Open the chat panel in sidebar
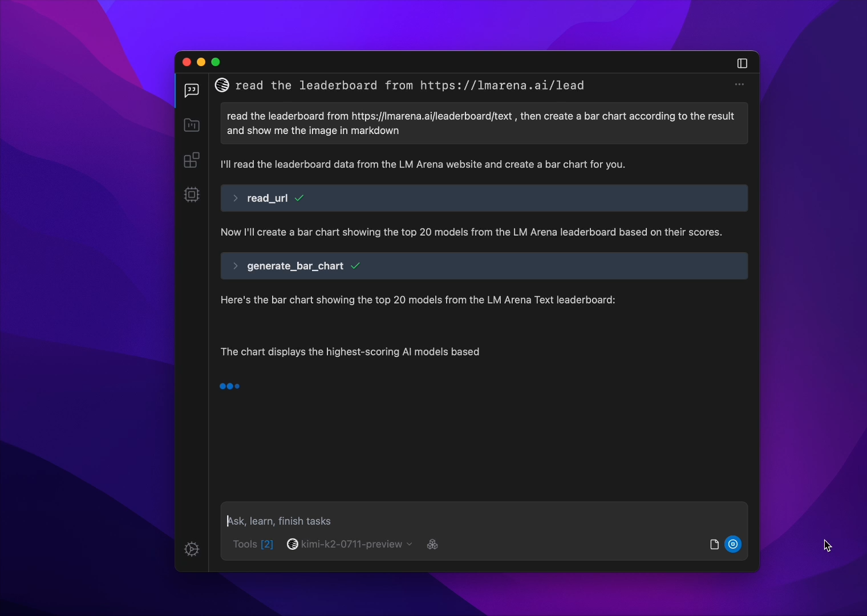Viewport: 867px width, 616px height. [x=192, y=91]
